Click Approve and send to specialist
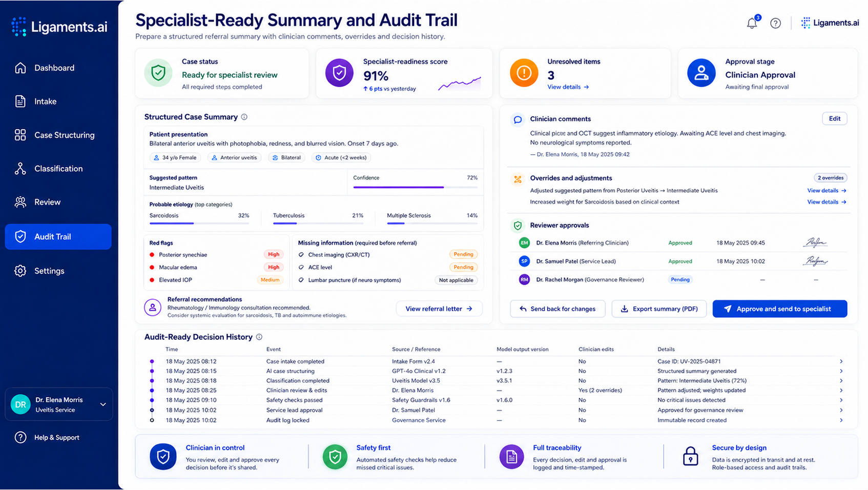Image resolution: width=868 pixels, height=490 pixels. pos(779,309)
